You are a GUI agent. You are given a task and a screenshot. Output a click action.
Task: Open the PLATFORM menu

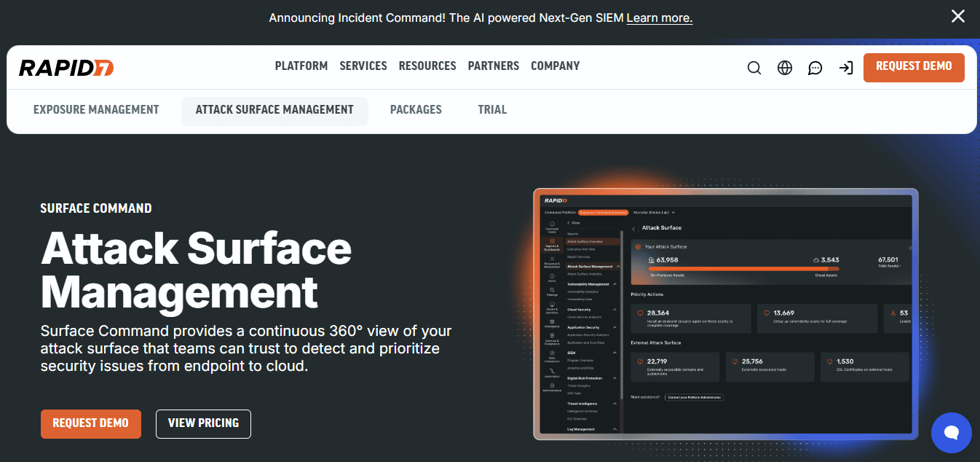tap(301, 66)
